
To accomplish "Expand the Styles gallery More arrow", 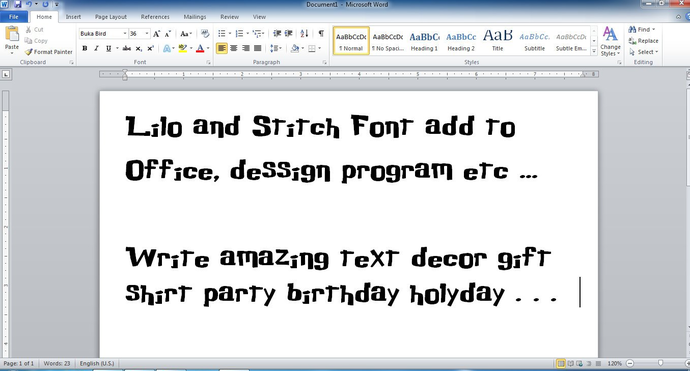I will pos(594,52).
